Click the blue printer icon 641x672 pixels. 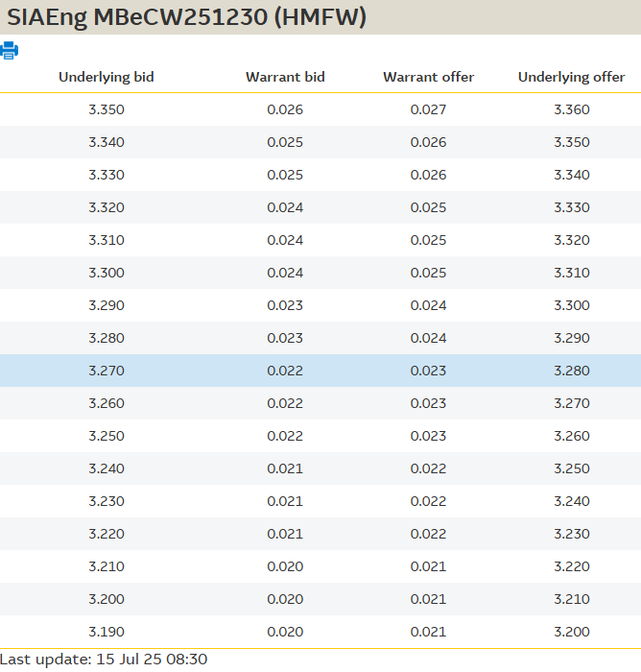click(x=9, y=51)
